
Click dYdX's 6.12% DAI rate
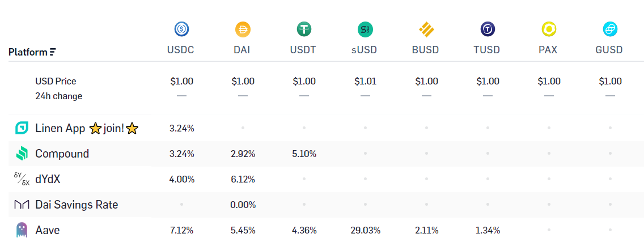click(243, 179)
